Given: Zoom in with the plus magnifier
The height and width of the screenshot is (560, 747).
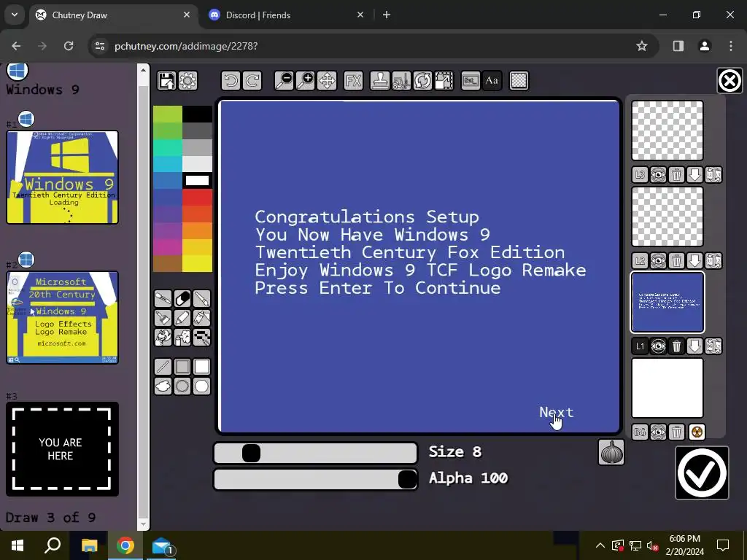Looking at the screenshot, I should tap(306, 80).
